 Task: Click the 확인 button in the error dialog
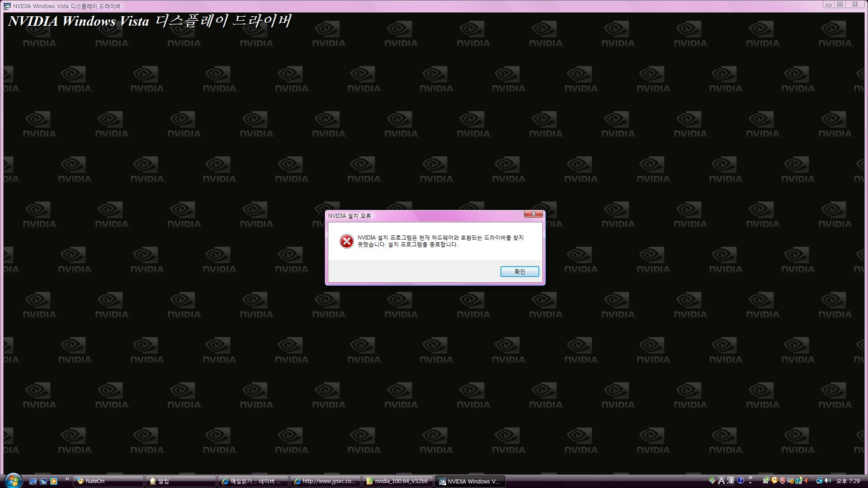point(519,271)
